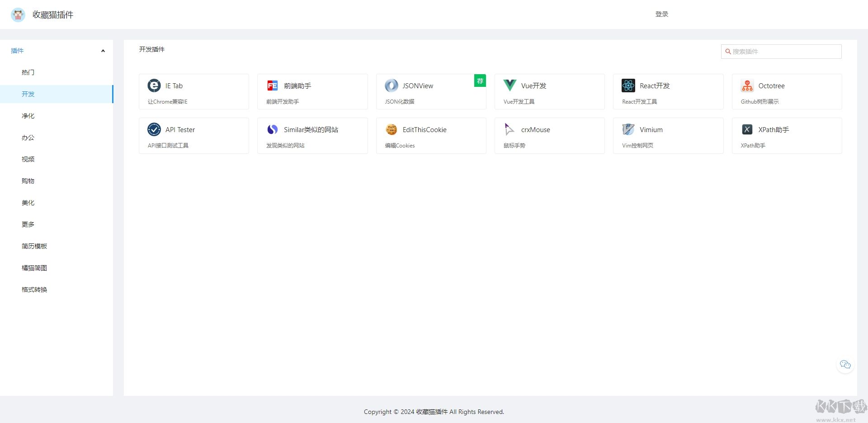This screenshot has height=423, width=868.
Task: Select 净化 category in the sidebar
Action: point(57,116)
